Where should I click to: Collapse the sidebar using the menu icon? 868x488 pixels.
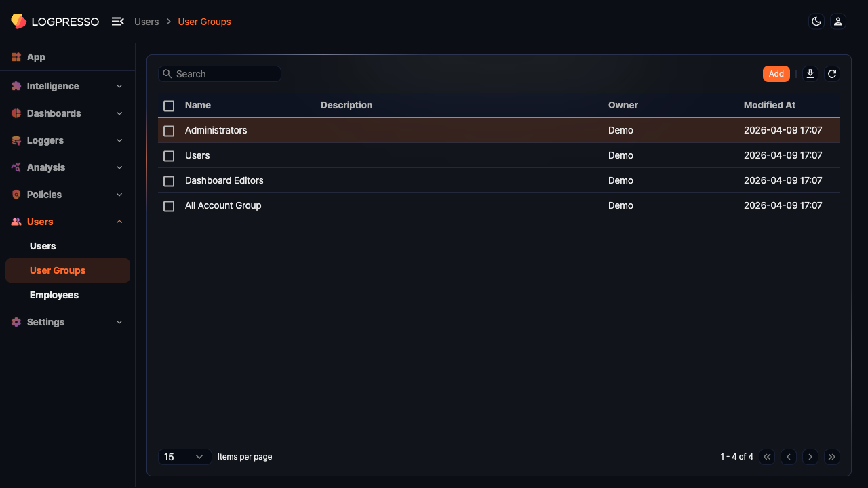(x=118, y=21)
